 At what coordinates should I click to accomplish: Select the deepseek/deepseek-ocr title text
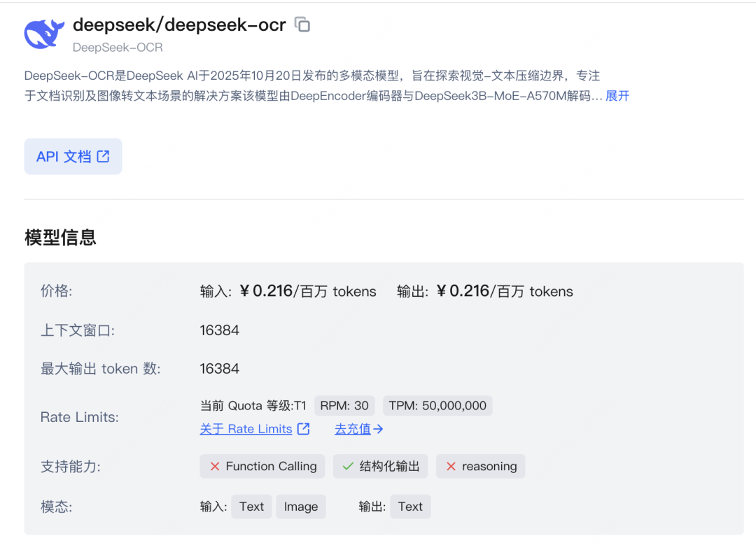pyautogui.click(x=179, y=24)
